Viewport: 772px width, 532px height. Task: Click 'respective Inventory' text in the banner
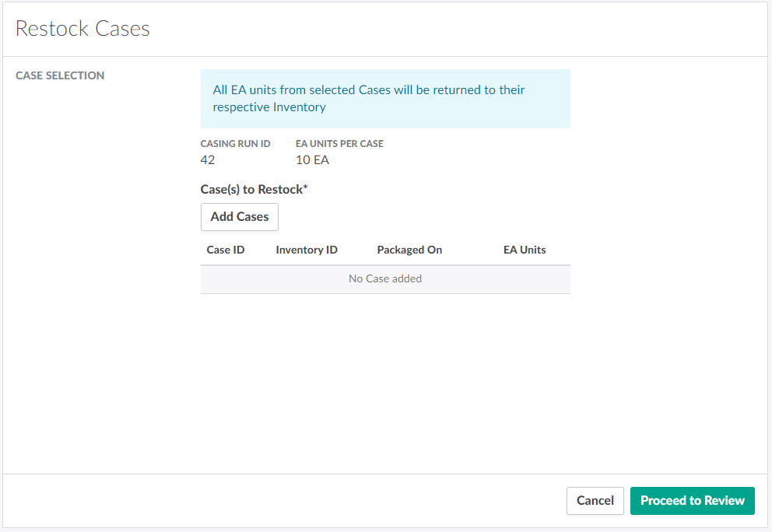pyautogui.click(x=269, y=107)
